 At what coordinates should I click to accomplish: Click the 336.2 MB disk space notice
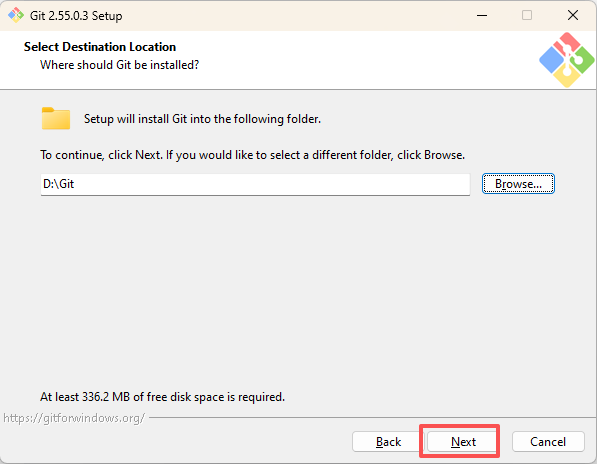pos(162,397)
